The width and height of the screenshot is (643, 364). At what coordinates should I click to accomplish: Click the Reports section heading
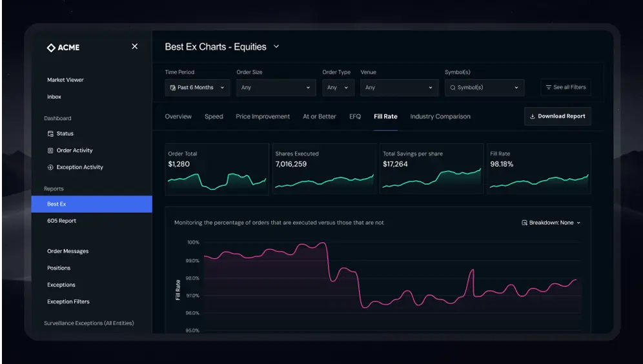pyautogui.click(x=54, y=189)
